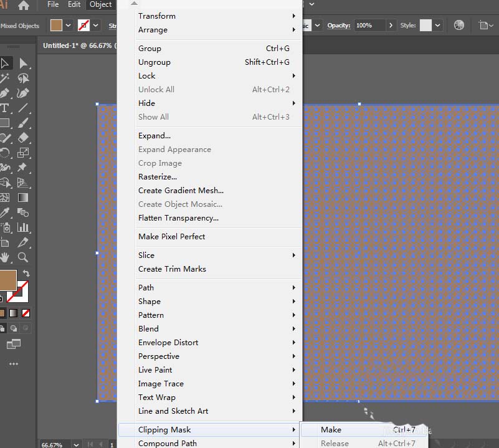This screenshot has height=448, width=499.
Task: Select the Blend tool
Action: tap(23, 212)
